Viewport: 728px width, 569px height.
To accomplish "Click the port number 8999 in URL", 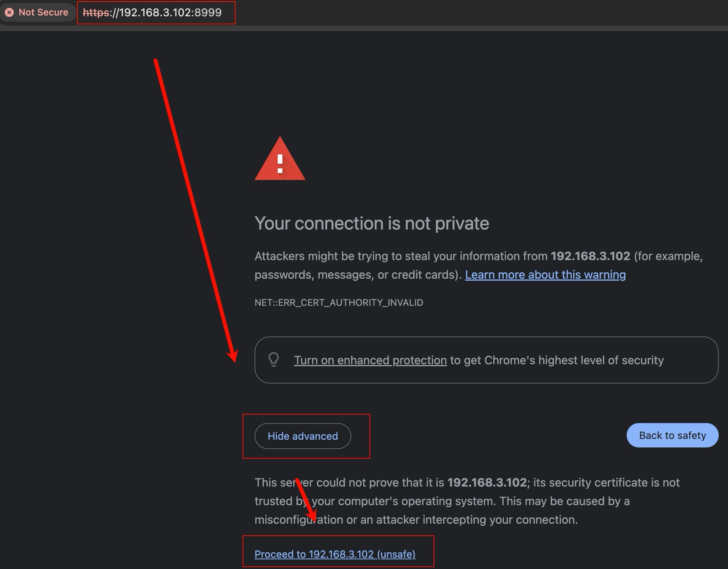I will 208,12.
